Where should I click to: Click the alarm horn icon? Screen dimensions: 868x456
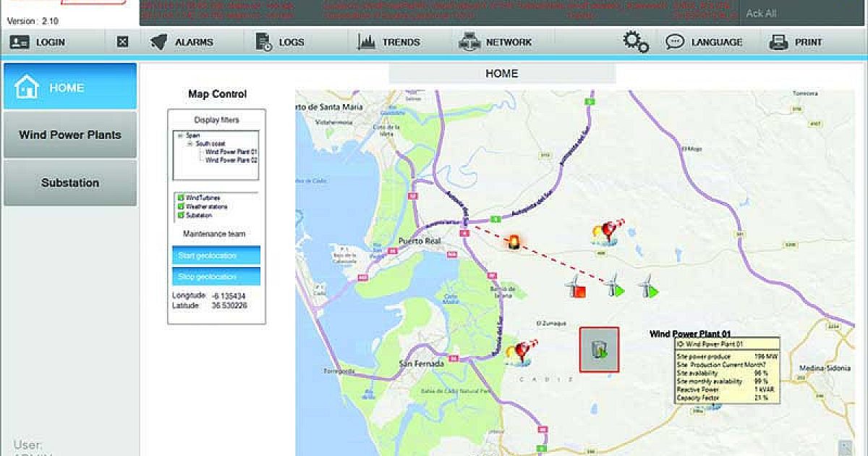(158, 42)
